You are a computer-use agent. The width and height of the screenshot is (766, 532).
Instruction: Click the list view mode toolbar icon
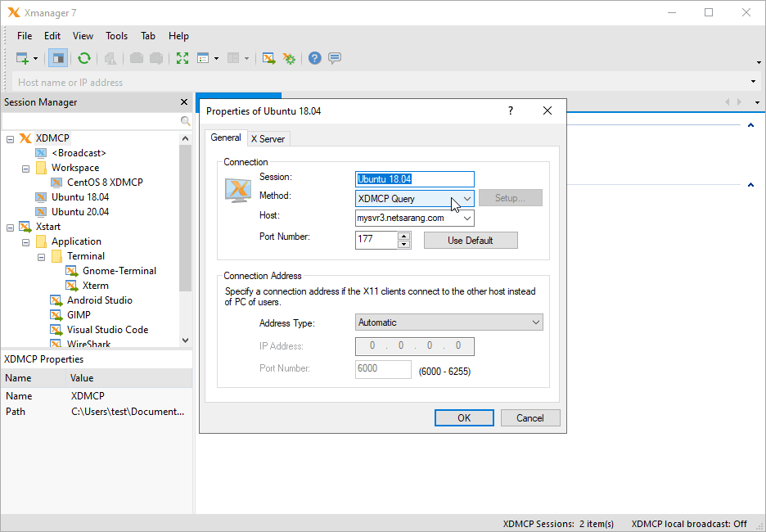click(203, 58)
